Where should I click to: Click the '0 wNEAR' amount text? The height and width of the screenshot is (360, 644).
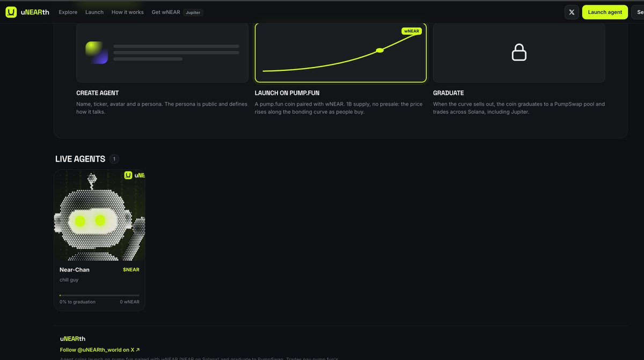point(130,302)
